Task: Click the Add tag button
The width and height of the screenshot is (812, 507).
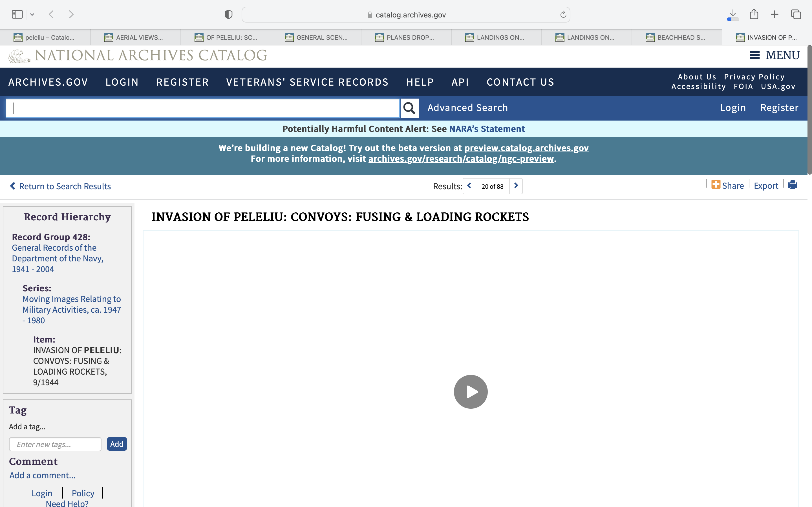Action: coord(116,444)
